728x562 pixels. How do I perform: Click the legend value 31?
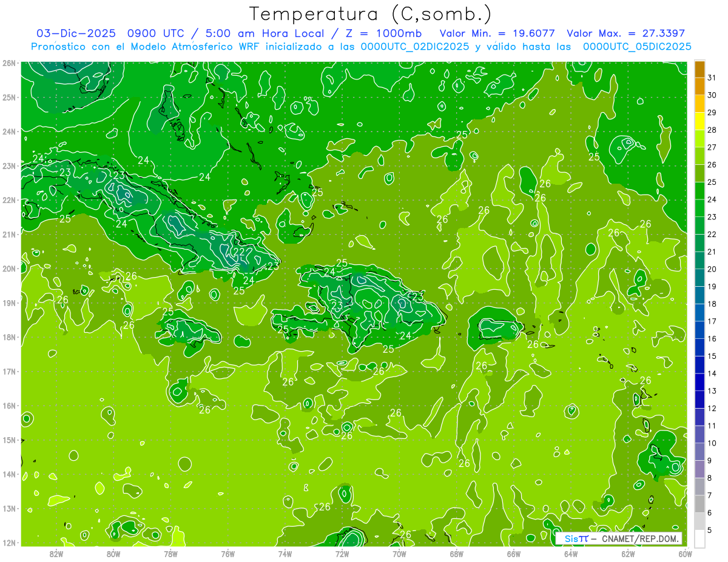coord(712,78)
